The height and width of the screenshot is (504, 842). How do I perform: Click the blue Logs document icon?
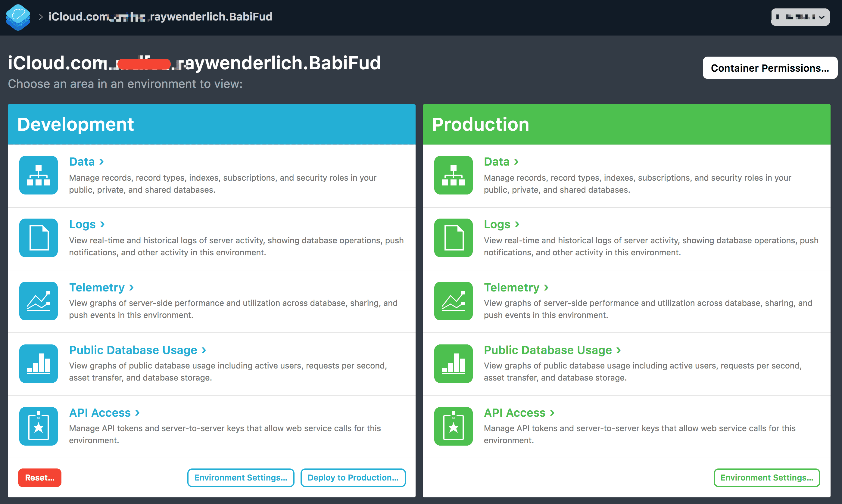coord(38,238)
